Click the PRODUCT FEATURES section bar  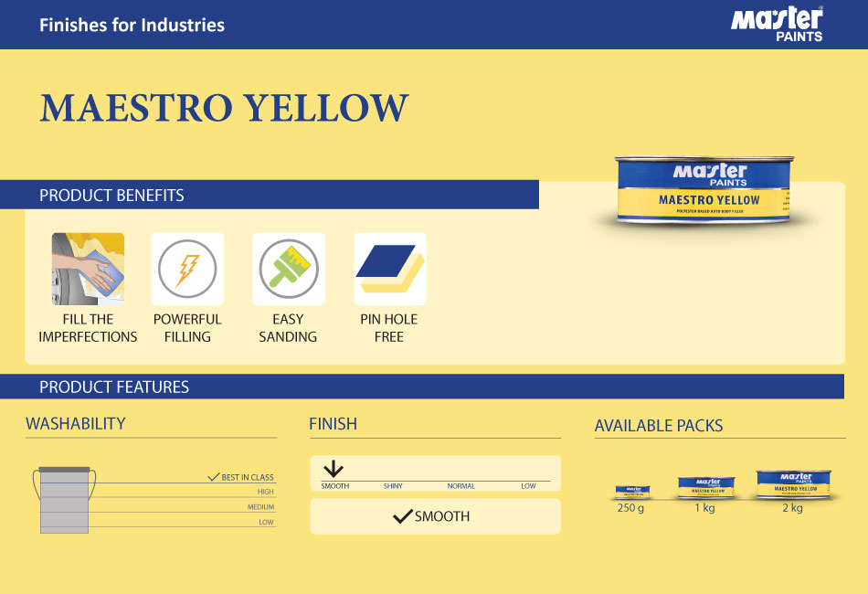(x=422, y=387)
